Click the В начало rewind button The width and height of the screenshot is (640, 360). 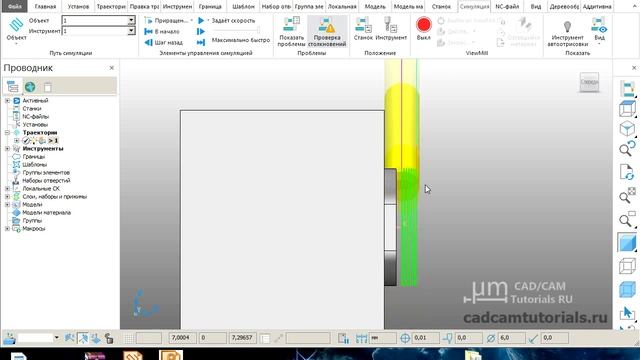pos(162,31)
